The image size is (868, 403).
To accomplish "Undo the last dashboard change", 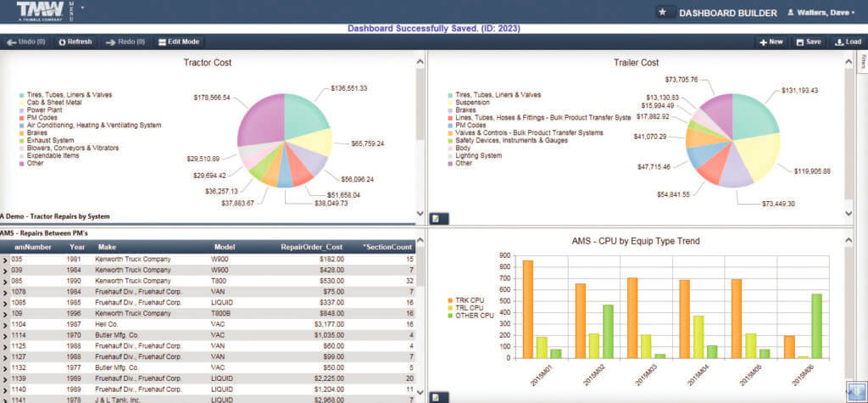I will (x=26, y=42).
